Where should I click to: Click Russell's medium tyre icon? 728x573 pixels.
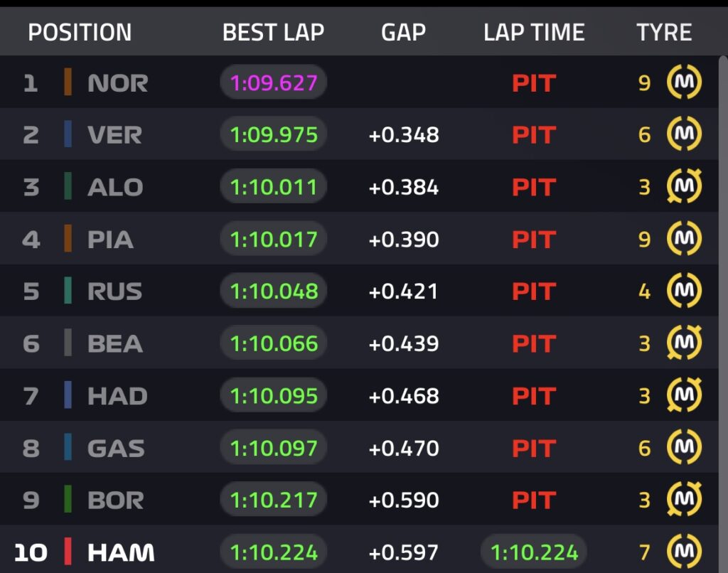pyautogui.click(x=684, y=291)
